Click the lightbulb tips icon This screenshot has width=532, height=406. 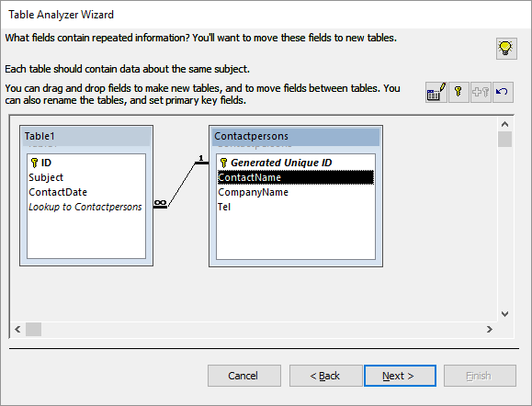[x=506, y=49]
